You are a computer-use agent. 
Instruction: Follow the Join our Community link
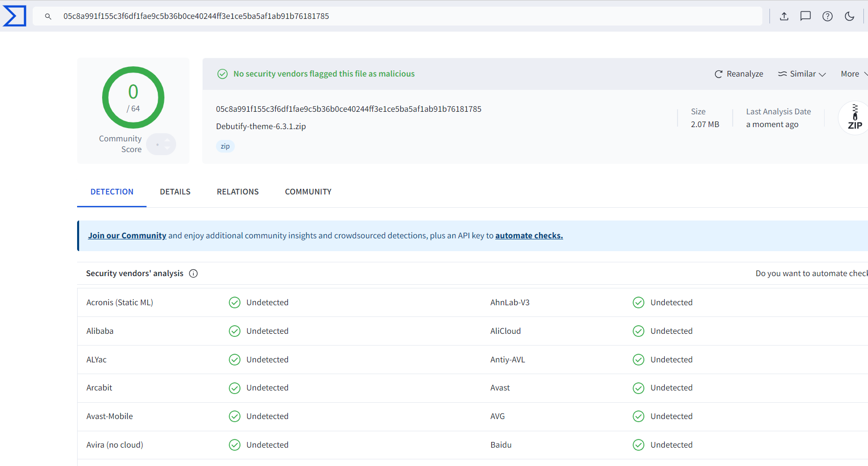pos(127,236)
